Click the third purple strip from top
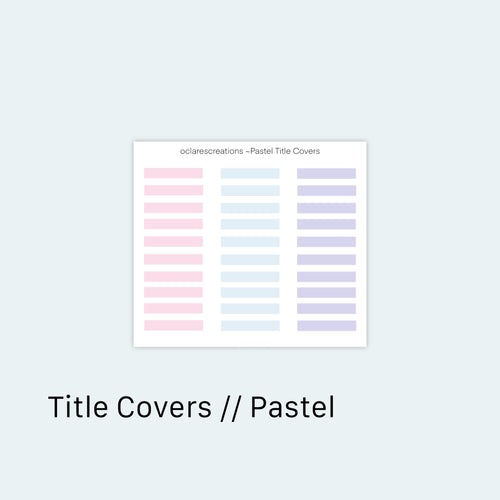Viewport: 500px width, 500px height. coord(326,208)
